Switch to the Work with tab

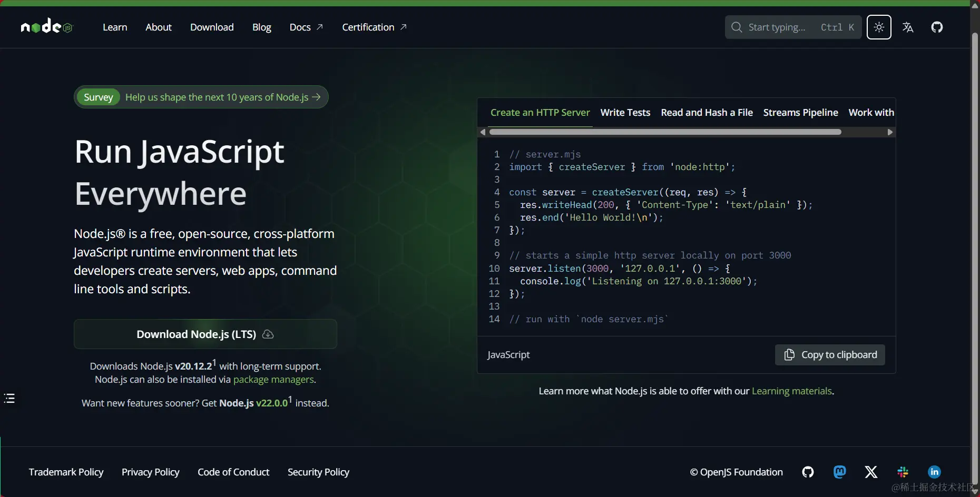[x=871, y=113]
